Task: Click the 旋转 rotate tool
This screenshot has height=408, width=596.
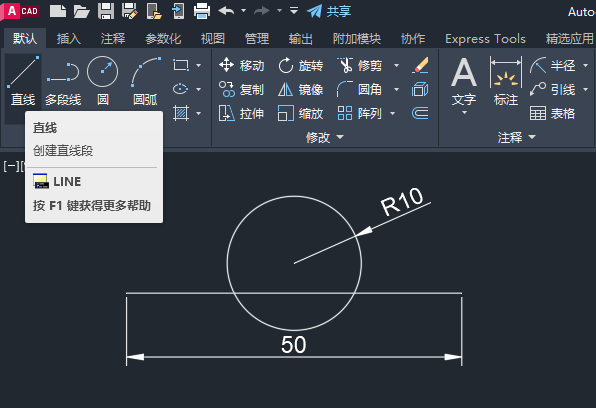Action: (x=300, y=65)
